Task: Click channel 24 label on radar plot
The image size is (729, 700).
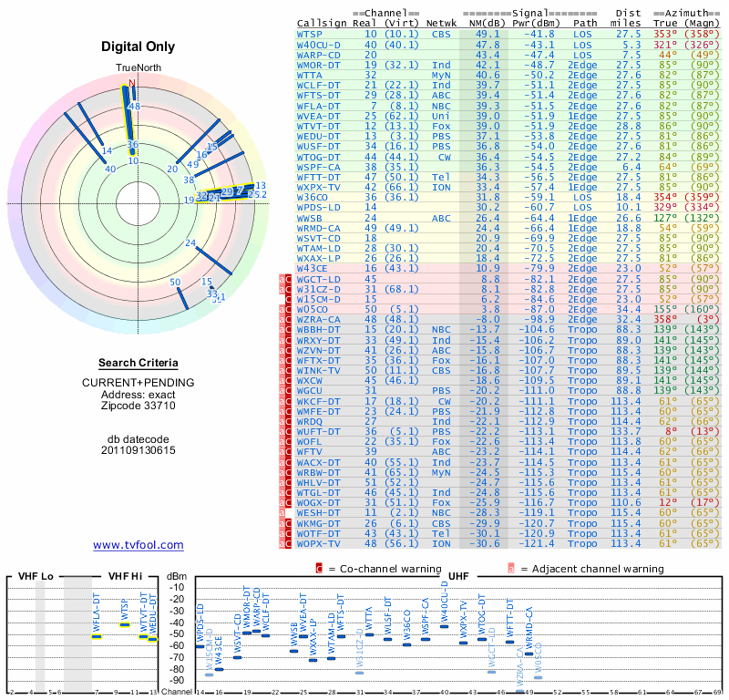Action: [190, 242]
